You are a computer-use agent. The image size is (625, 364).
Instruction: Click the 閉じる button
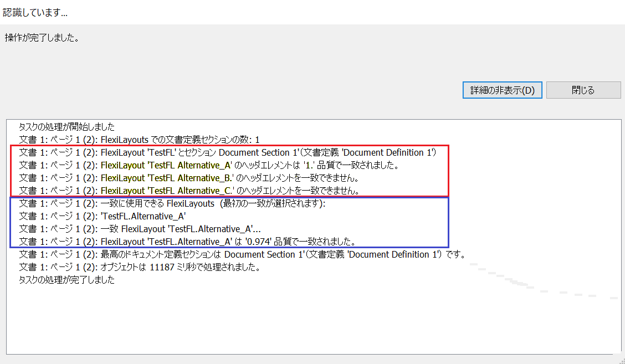(583, 90)
